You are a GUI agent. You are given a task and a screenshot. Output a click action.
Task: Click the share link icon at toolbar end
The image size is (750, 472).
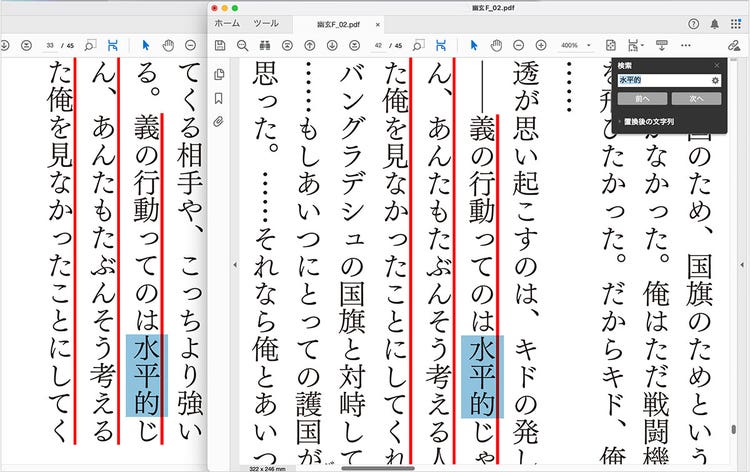[x=734, y=45]
